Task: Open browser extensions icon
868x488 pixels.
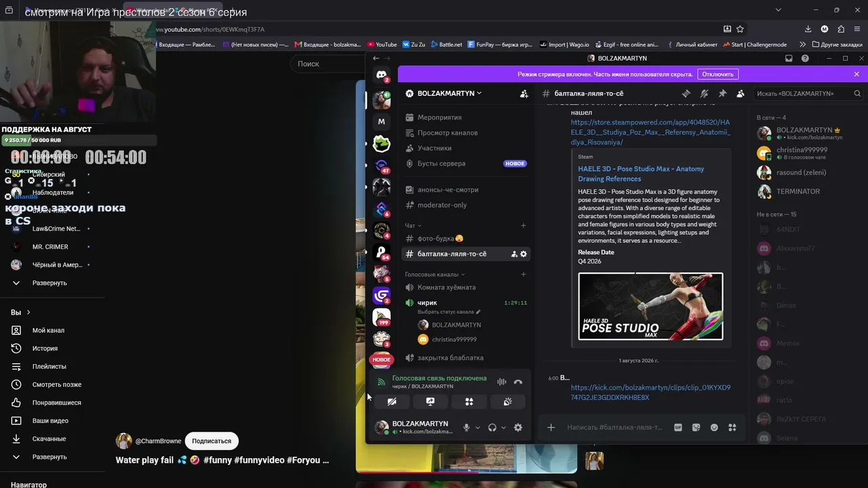Action: click(841, 29)
